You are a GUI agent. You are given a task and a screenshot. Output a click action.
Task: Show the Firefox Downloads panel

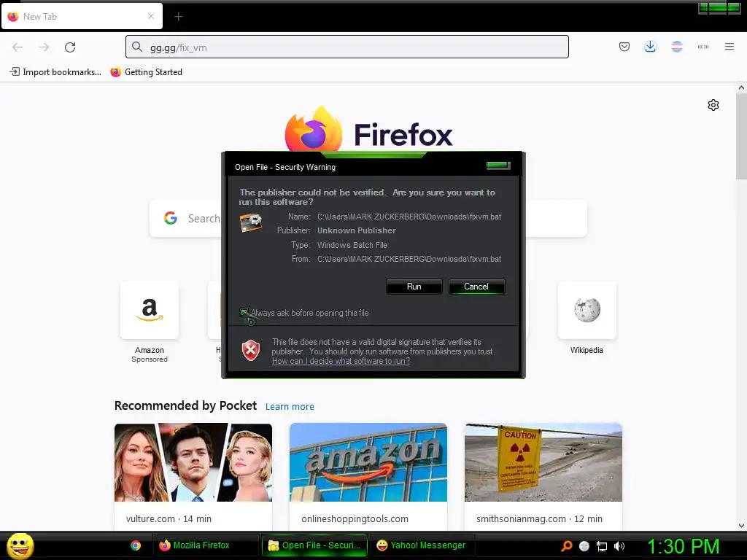650,47
